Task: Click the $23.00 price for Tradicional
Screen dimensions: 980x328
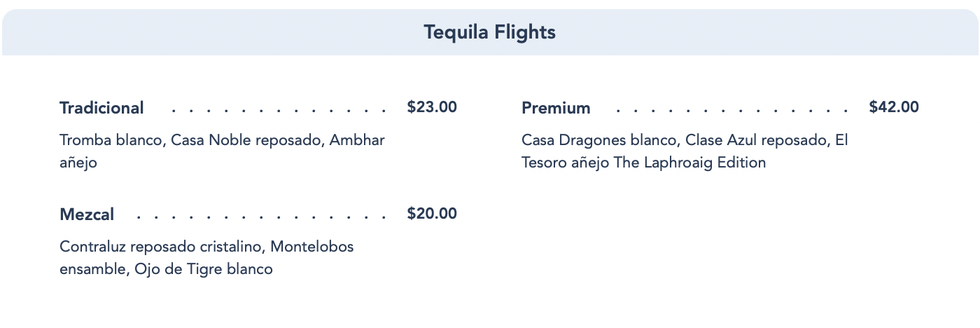Action: [432, 107]
